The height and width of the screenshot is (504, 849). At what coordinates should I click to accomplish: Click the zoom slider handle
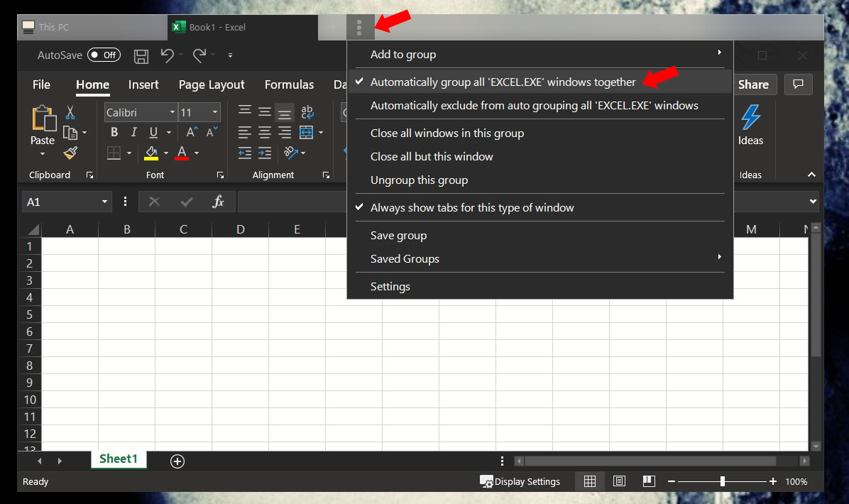723,481
